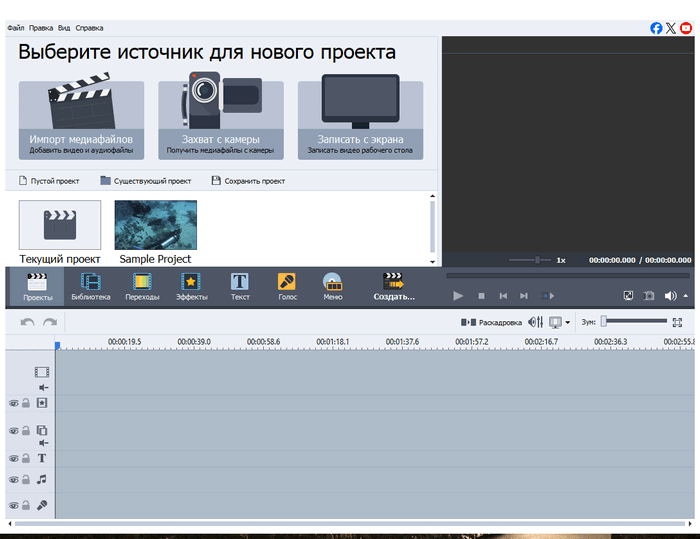
Task: Hide the voice recording microphone track
Action: (14, 506)
